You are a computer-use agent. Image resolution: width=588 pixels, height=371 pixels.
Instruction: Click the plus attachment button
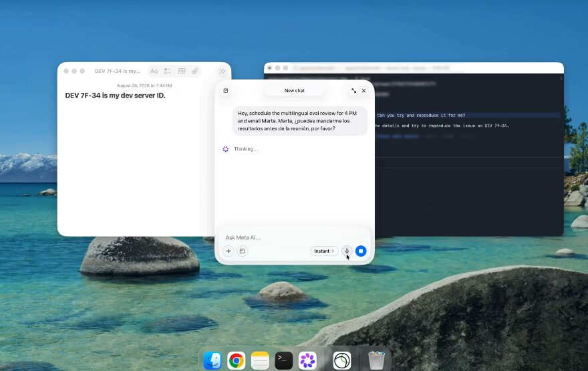point(229,251)
